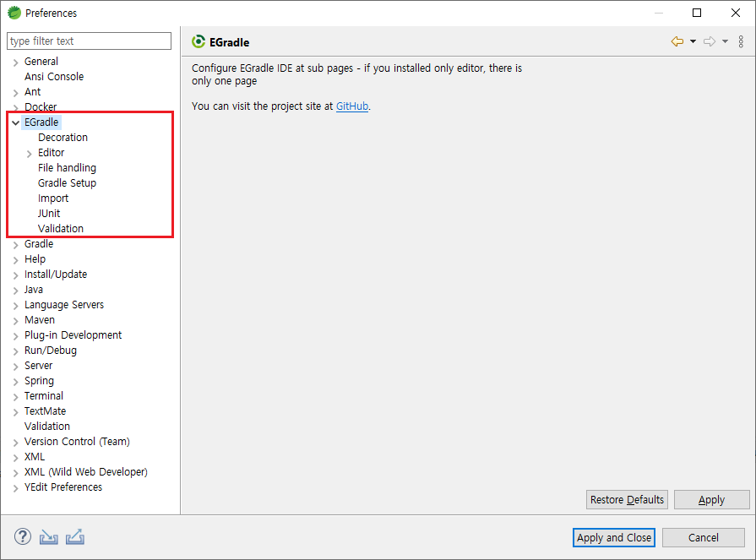Expand the Terminal tree node
Screen dimensions: 756x560
point(15,397)
